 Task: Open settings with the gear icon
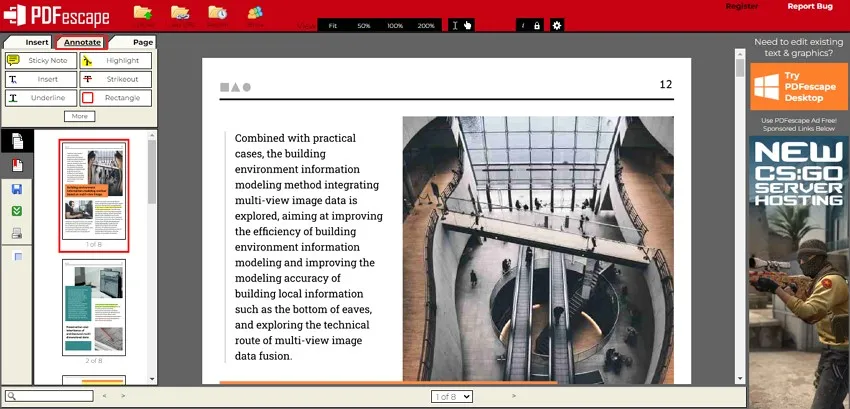556,25
